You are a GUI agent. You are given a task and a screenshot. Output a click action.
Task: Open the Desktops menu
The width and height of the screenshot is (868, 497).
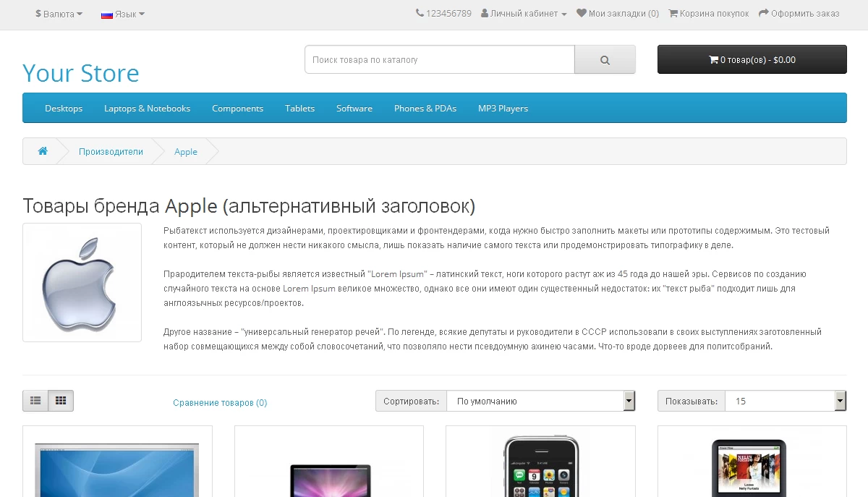[64, 109]
